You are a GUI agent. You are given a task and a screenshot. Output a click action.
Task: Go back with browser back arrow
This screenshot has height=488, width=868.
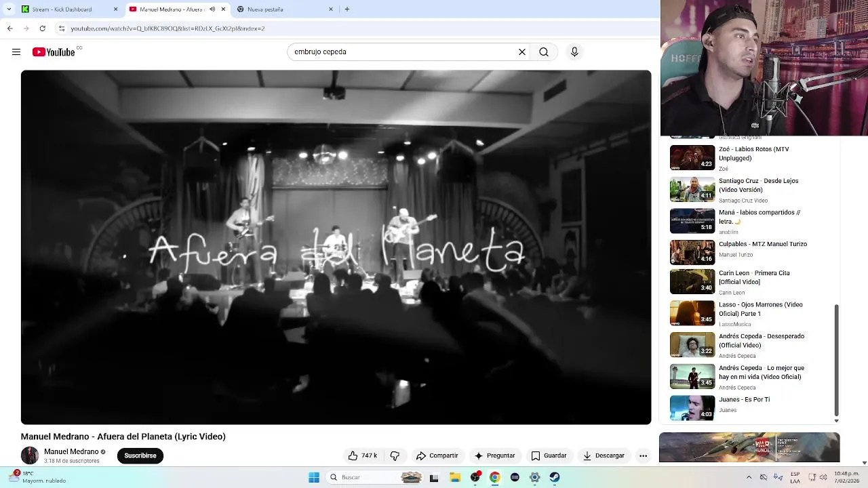pyautogui.click(x=9, y=28)
